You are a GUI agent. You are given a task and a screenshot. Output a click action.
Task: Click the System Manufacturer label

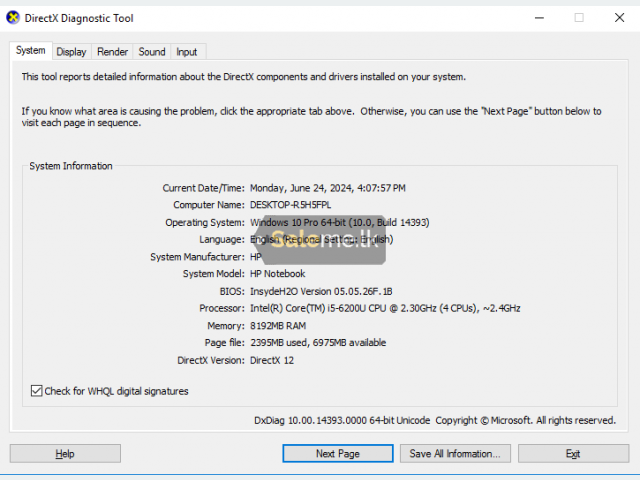point(197,257)
